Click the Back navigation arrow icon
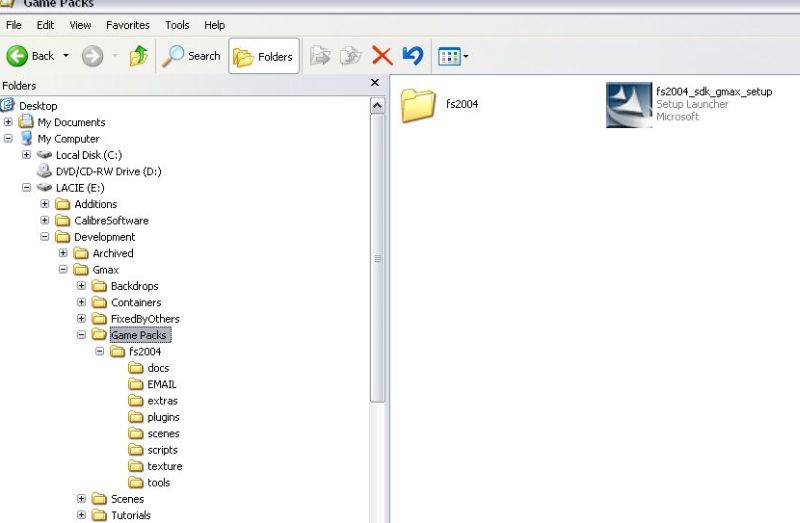Viewport: 800px width, 523px height. coord(17,56)
